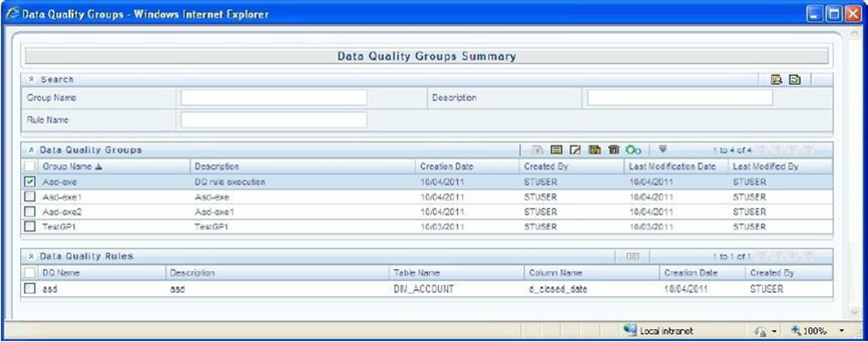
Task: Click the Reset icon in Search panel
Action: pyautogui.click(x=795, y=79)
